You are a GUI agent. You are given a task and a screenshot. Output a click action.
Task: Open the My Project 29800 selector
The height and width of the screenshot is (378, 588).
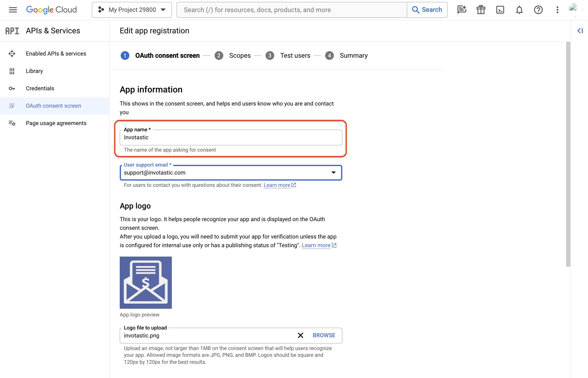pos(132,10)
